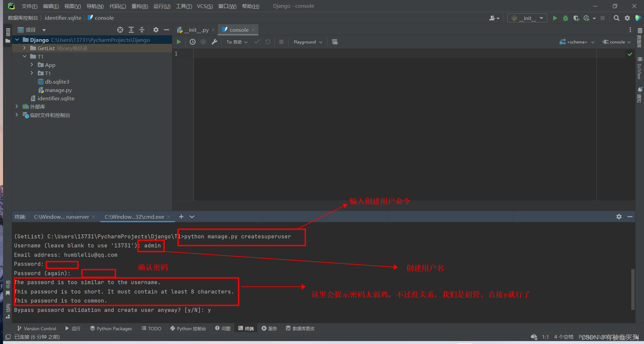Switch to the runserver terminal tab

coord(61,217)
